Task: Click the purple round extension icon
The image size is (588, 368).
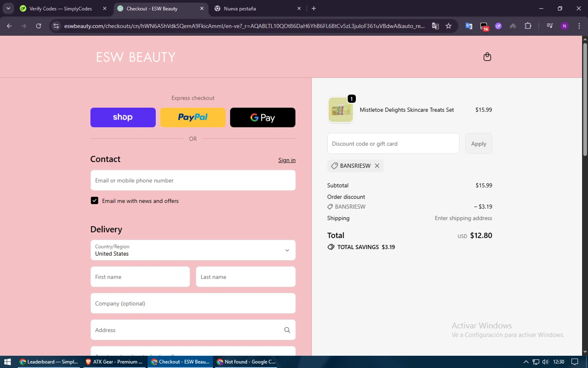Action: pyautogui.click(x=498, y=26)
